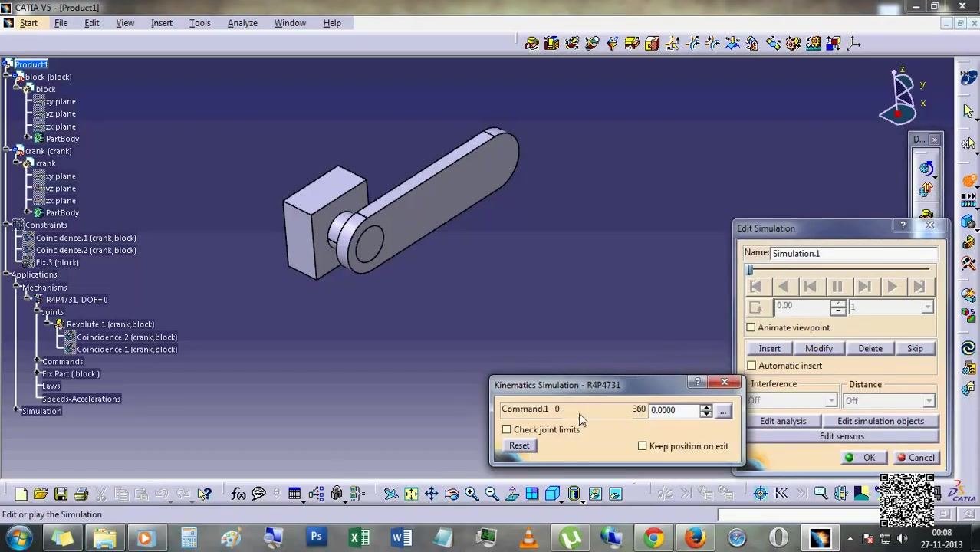Enable Automatic insert checkbox
This screenshot has width=980, height=552.
[x=751, y=366]
